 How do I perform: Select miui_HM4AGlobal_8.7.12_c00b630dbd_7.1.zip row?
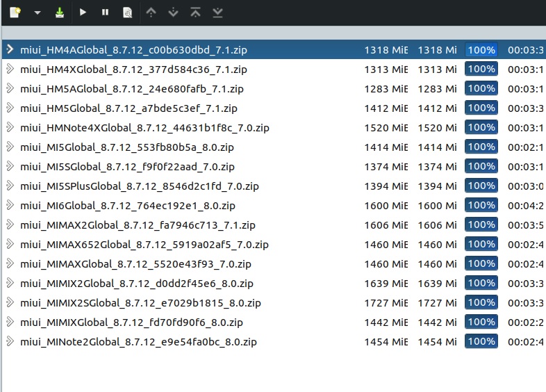tap(274, 49)
